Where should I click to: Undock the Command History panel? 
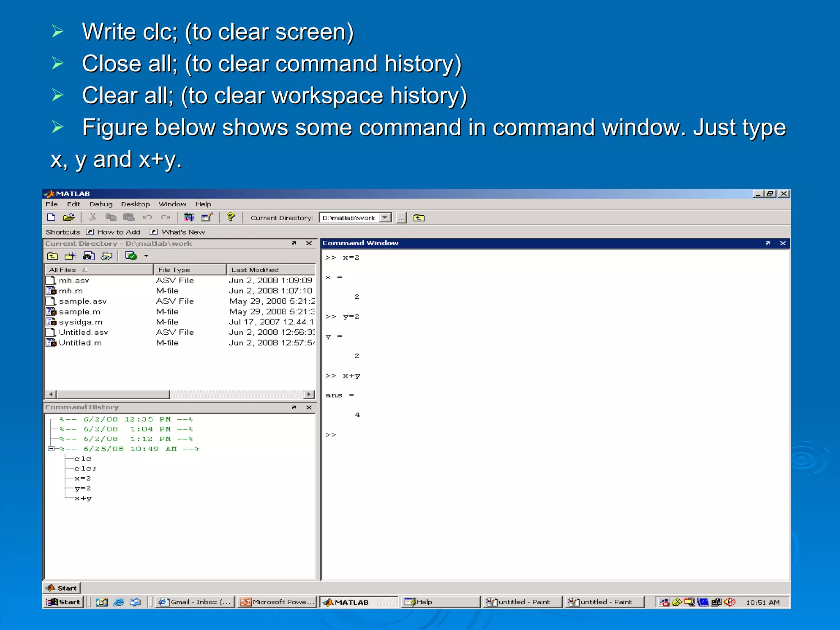tap(294, 407)
